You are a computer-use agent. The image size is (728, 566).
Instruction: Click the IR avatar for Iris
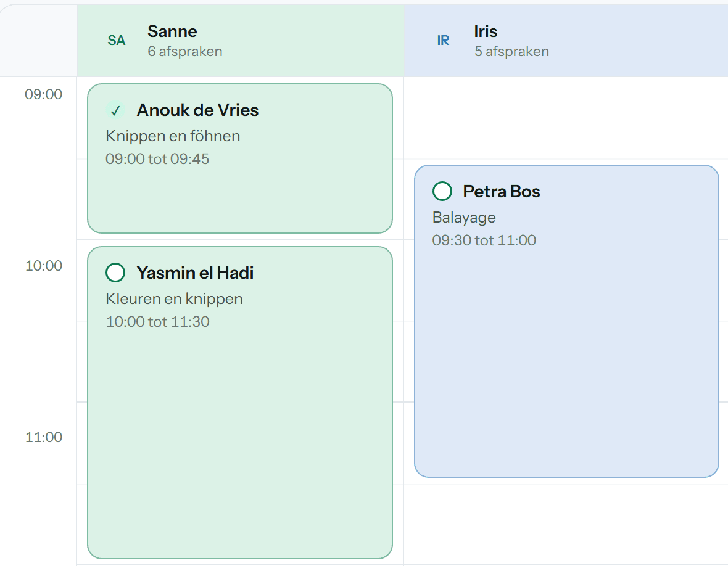click(x=443, y=40)
